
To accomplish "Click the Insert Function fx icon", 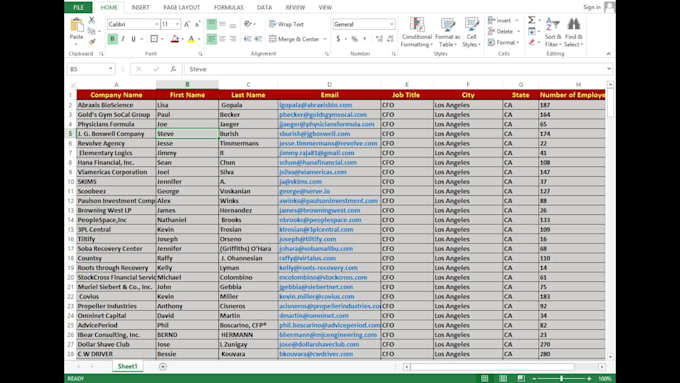I will 173,69.
